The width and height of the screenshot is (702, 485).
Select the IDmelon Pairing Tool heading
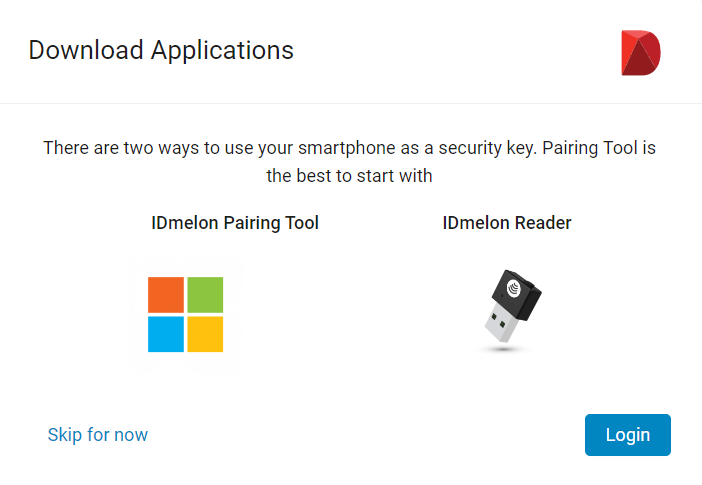point(235,223)
